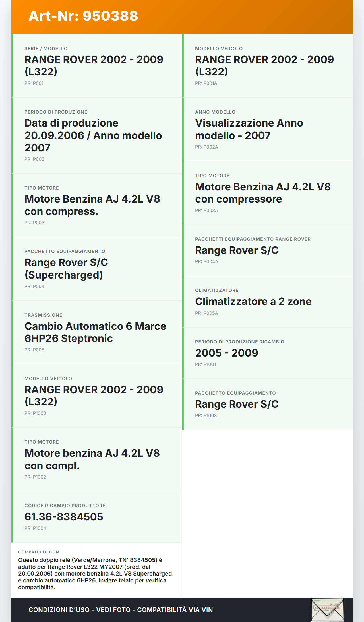Click Motore Benzina con compressore card P003A
The image size is (364, 622).
tap(267, 193)
